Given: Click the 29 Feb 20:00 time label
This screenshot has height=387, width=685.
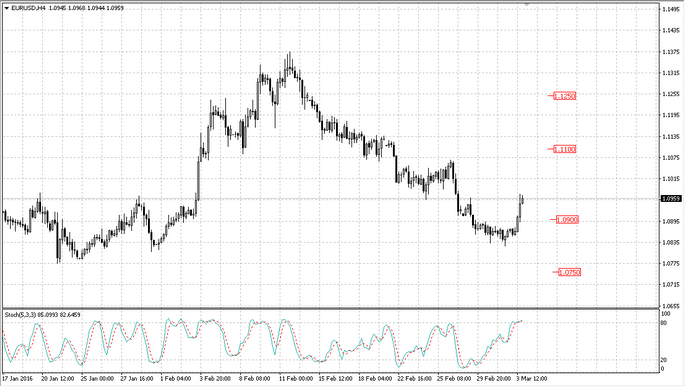Looking at the screenshot, I should point(494,378).
